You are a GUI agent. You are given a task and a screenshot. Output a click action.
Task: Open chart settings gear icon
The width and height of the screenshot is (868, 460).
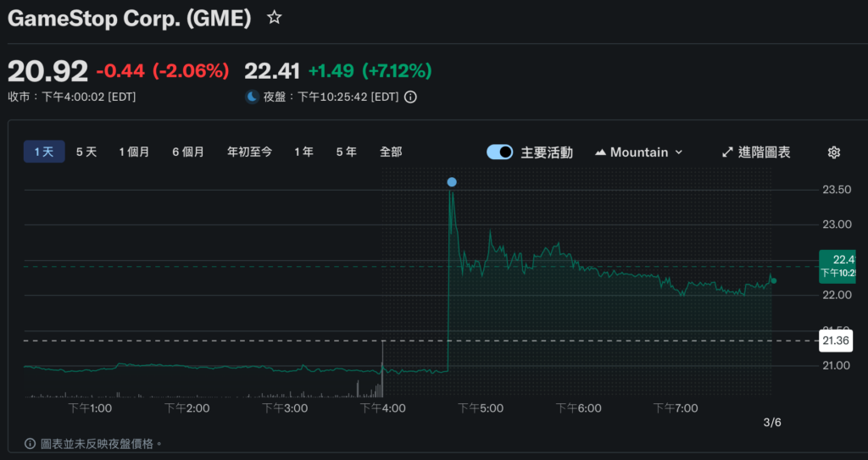coord(834,152)
